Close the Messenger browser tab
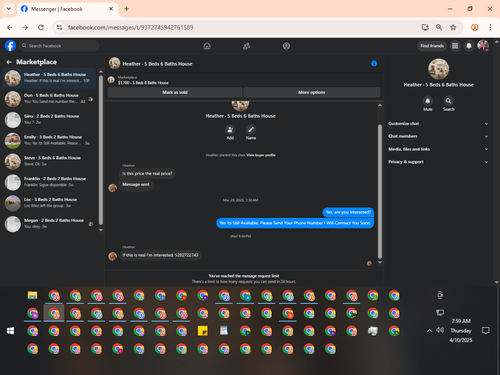This screenshot has height=375, width=500. coord(111,9)
